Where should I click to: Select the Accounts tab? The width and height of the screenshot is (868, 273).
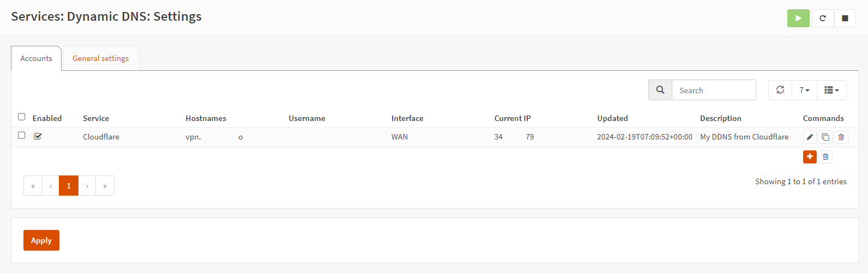pyautogui.click(x=36, y=58)
